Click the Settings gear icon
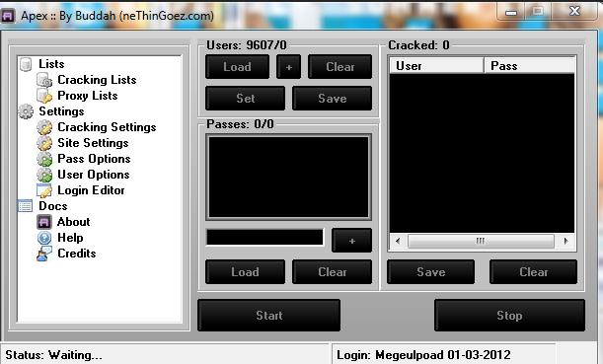Screen dimensions: 603x364 pos(26,111)
